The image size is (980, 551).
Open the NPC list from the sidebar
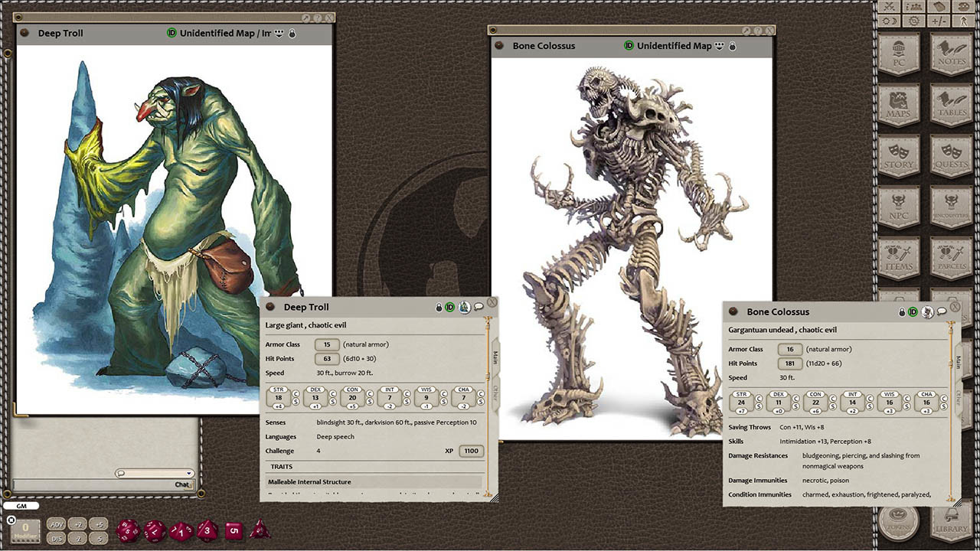point(899,206)
